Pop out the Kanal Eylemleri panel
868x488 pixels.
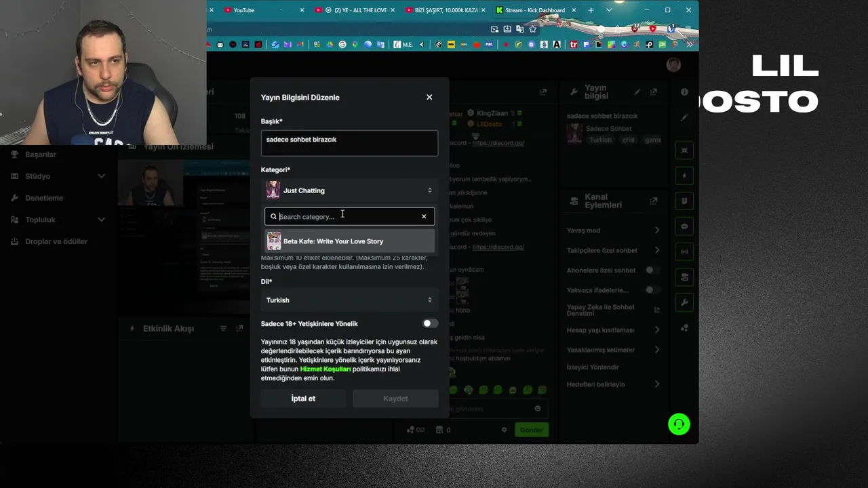[x=654, y=201]
